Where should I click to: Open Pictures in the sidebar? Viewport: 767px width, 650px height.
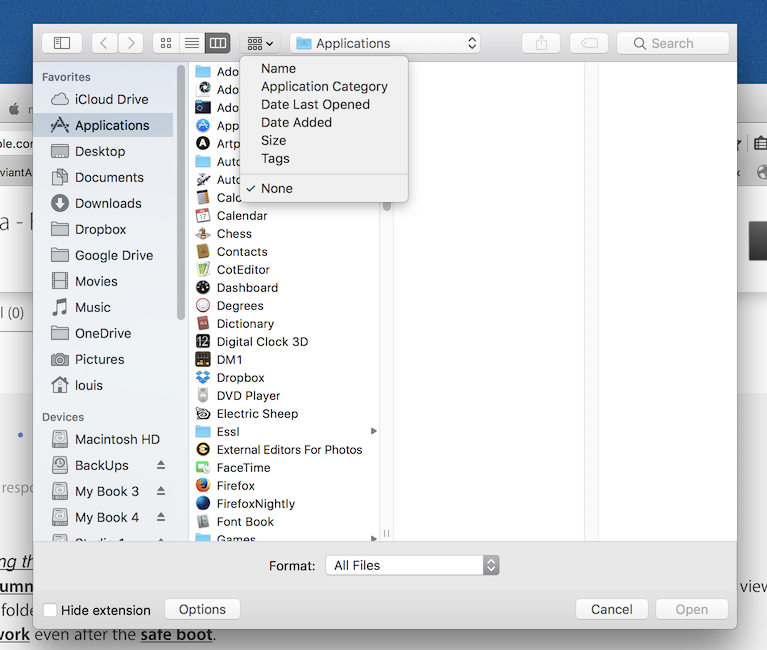(x=103, y=359)
